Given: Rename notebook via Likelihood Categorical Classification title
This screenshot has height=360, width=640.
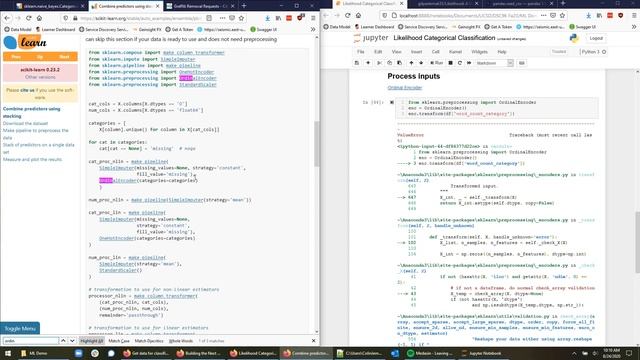Looking at the screenshot, I should pos(444,38).
